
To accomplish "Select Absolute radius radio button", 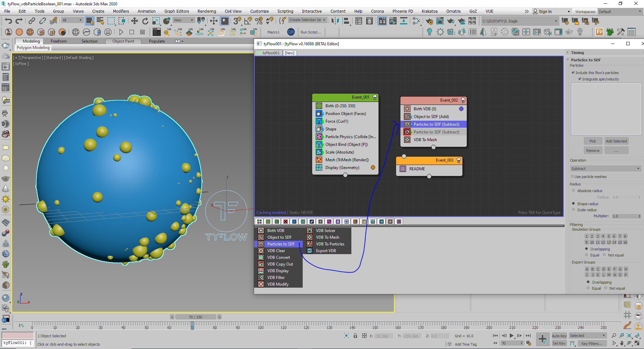I will point(574,190).
